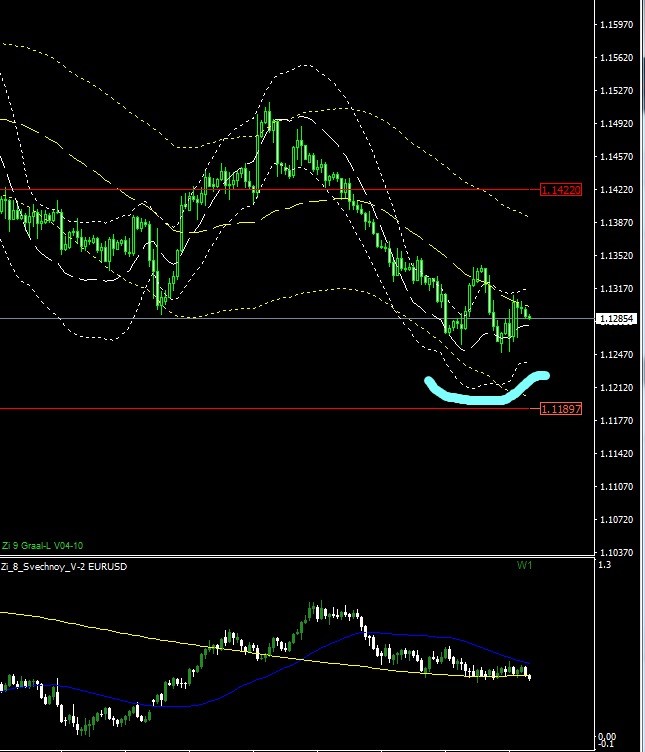The height and width of the screenshot is (752, 645).
Task: Click the red 1.11897 price level label
Action: [x=560, y=408]
